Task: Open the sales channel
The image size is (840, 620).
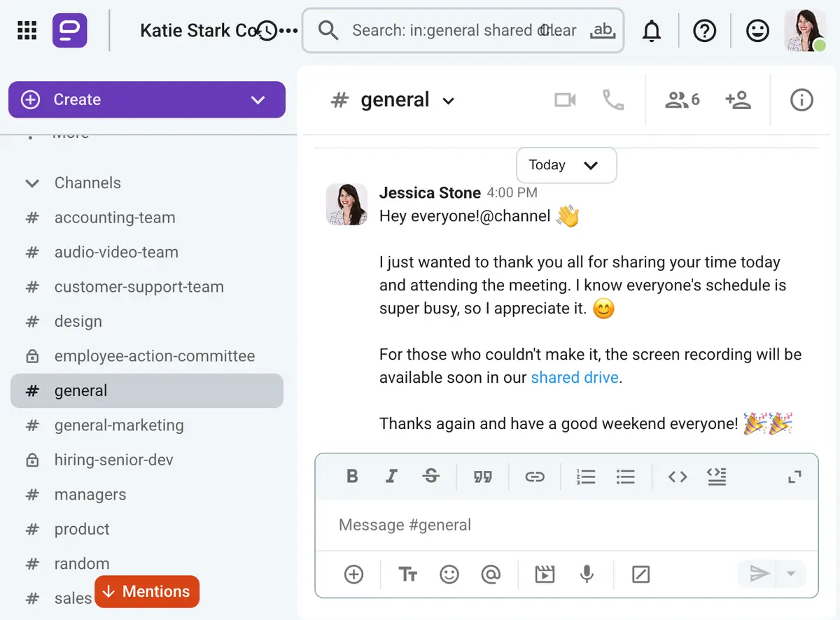Action: (x=72, y=598)
